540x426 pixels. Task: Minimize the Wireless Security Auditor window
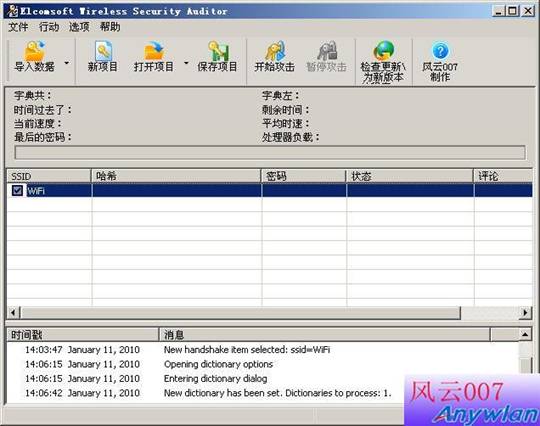click(x=498, y=11)
